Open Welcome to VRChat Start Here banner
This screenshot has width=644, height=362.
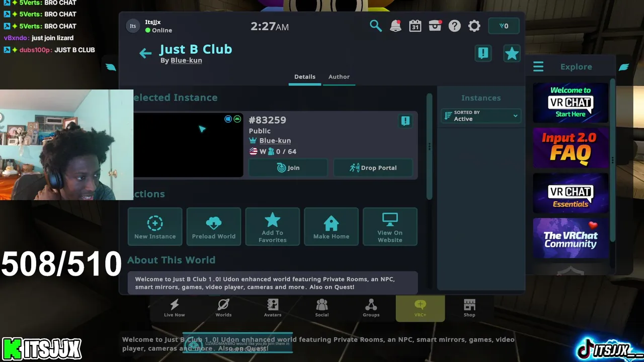571,103
